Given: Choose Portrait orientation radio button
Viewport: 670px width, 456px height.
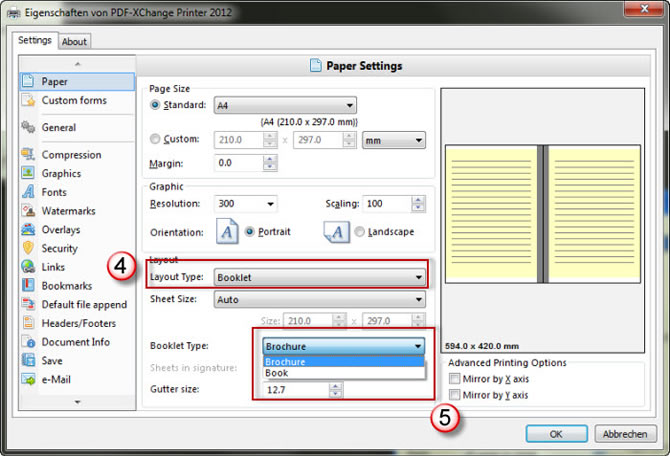Looking at the screenshot, I should click(x=250, y=232).
